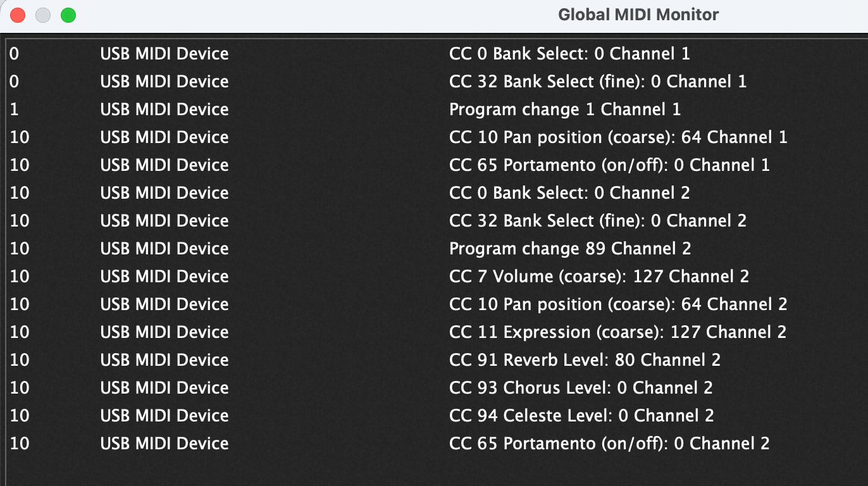Select the Program change 89 Channel 2 entry
Viewport: 868px width, 486px height.
[569, 249]
